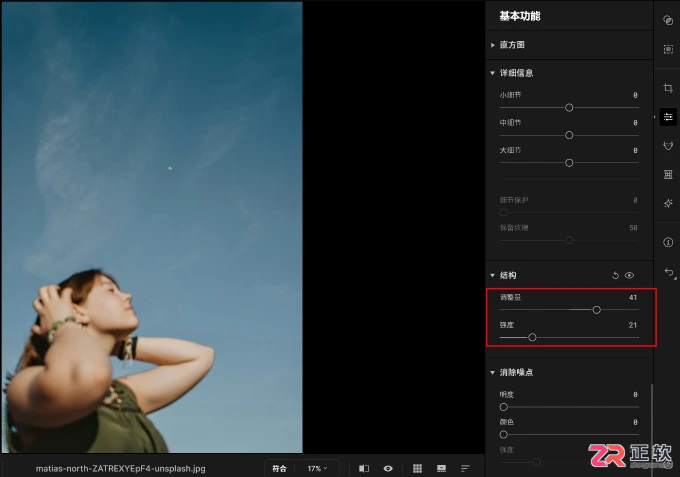This screenshot has height=477, width=680.
Task: Click the 细节保护 details protection slider
Action: (569, 212)
